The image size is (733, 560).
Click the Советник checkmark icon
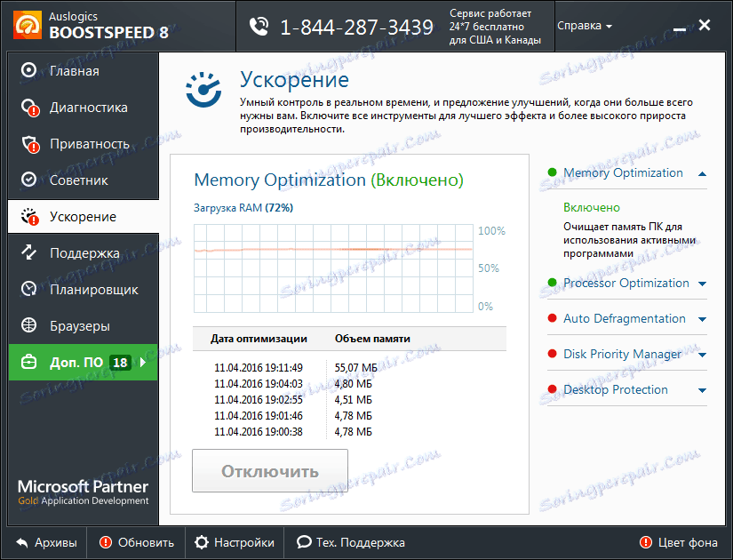(29, 180)
